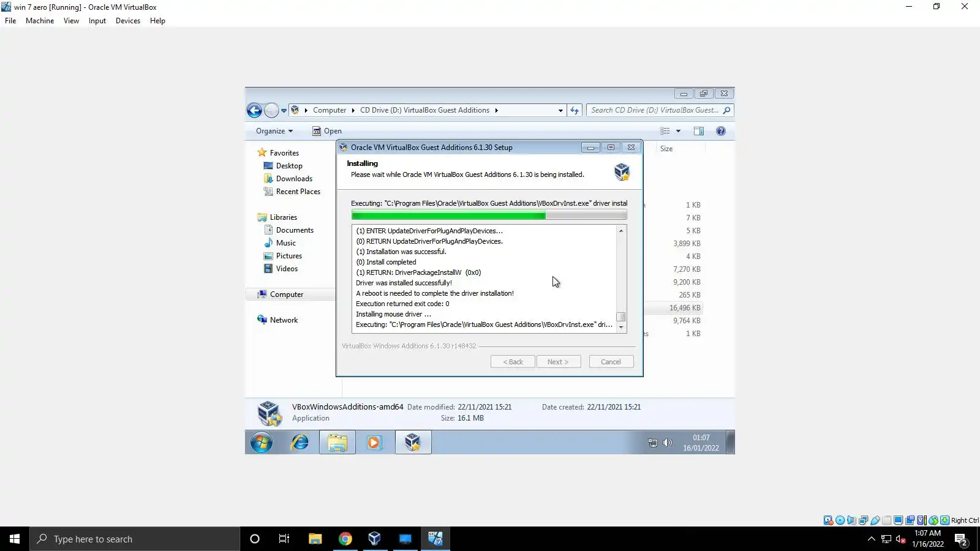The height and width of the screenshot is (551, 980).
Task: Click the Next button in Setup
Action: [558, 362]
